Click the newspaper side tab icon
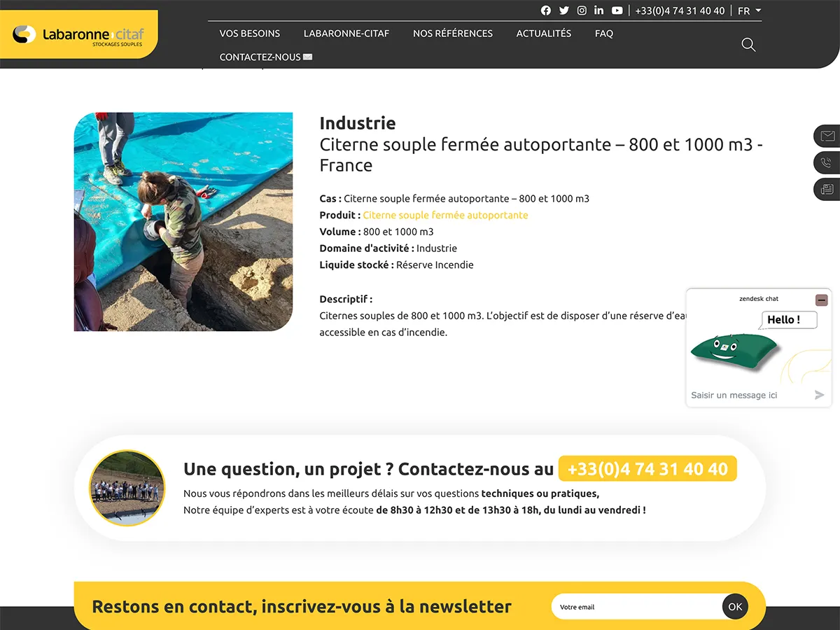The height and width of the screenshot is (630, 840). pyautogui.click(x=827, y=189)
